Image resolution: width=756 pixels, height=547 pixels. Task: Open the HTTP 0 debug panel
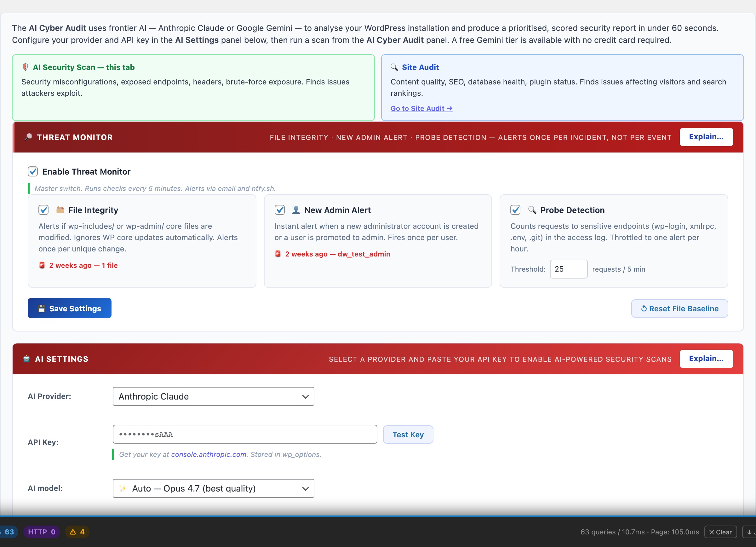pyautogui.click(x=42, y=532)
